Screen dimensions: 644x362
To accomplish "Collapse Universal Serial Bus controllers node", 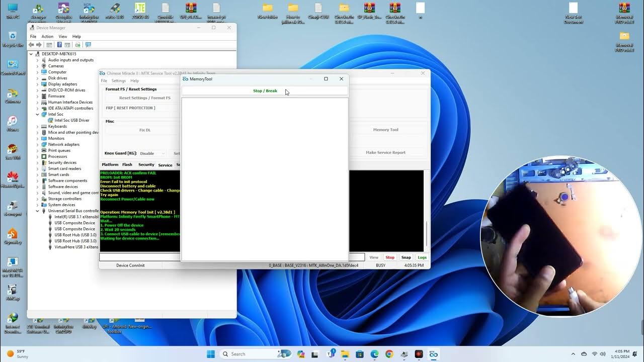I will (x=37, y=211).
